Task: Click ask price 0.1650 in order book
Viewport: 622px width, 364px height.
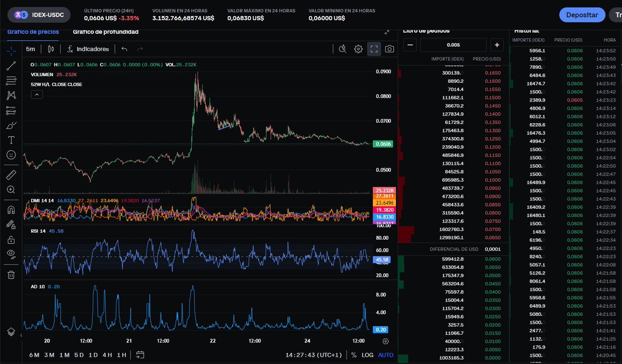Action: (492, 73)
